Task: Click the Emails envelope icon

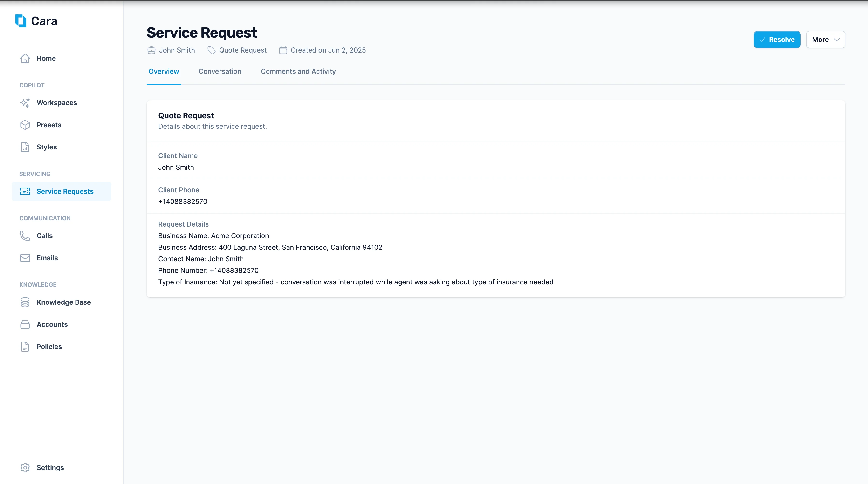Action: click(x=25, y=258)
